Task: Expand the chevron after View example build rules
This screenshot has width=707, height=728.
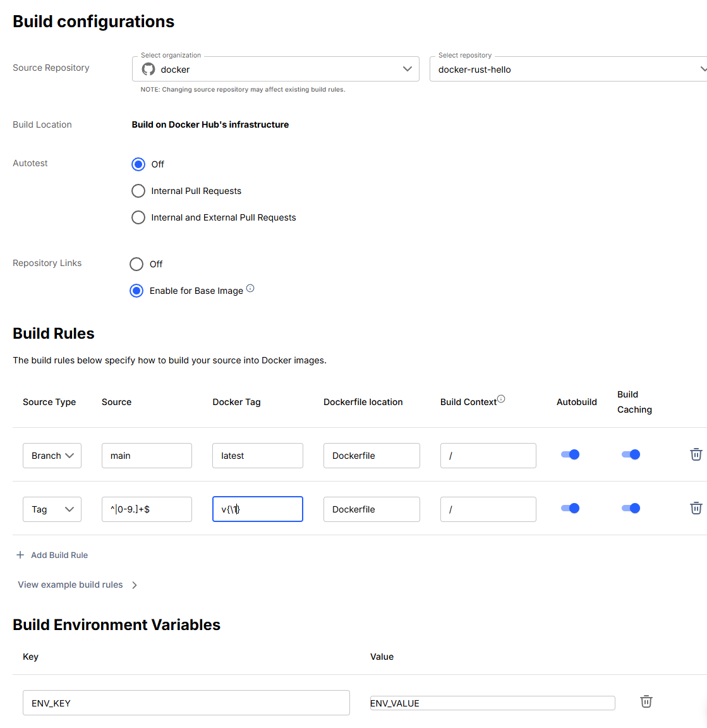Action: [134, 585]
